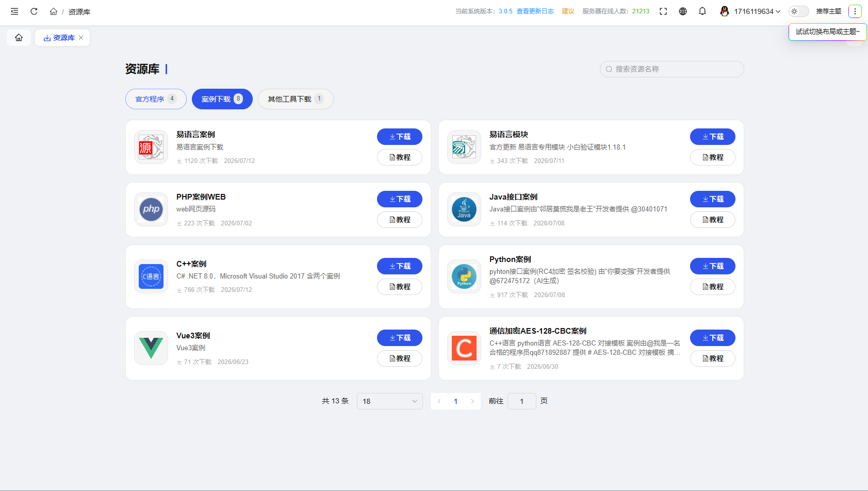Go to next page arrow
Screen dimensions: 868x491
pos(472,401)
